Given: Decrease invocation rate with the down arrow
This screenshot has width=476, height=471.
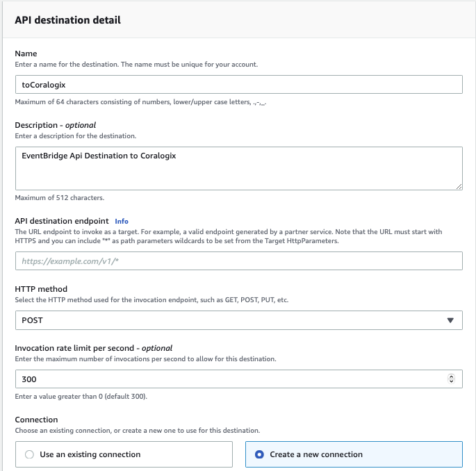Looking at the screenshot, I should [452, 382].
